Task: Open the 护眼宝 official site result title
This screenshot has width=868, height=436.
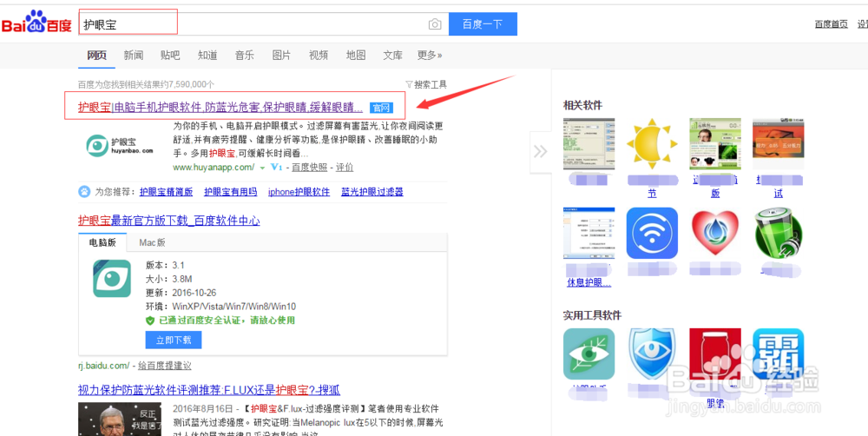Action: pyautogui.click(x=220, y=108)
